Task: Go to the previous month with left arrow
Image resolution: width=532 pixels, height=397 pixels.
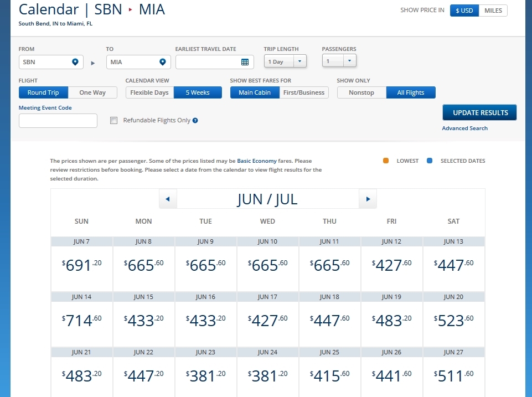Action: (167, 199)
